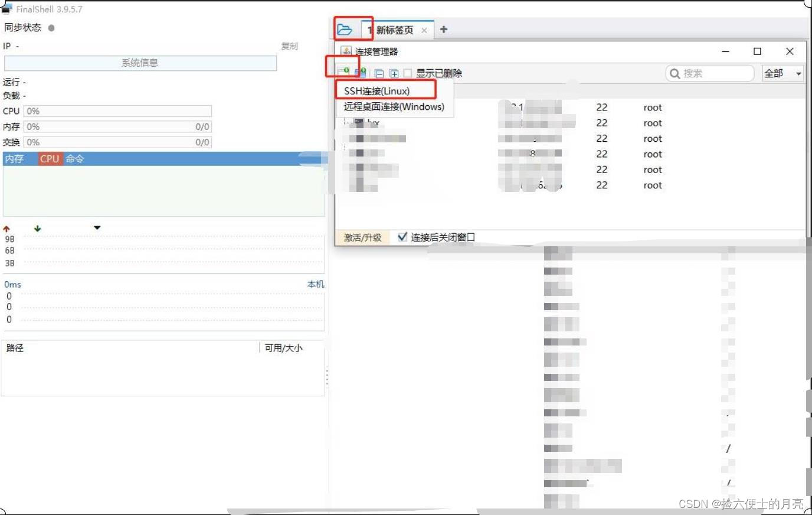
Task: Open a new tab with plus icon
Action: [x=444, y=30]
